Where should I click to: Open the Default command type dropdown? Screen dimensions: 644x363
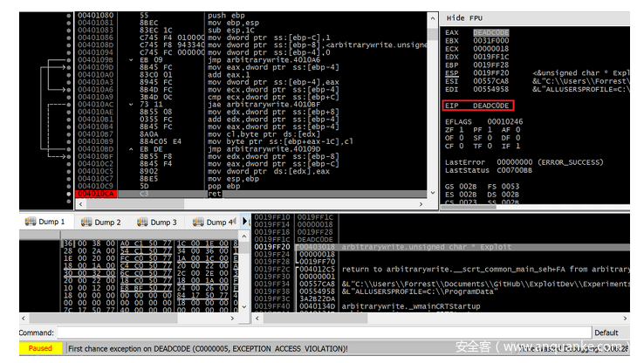[616, 332]
